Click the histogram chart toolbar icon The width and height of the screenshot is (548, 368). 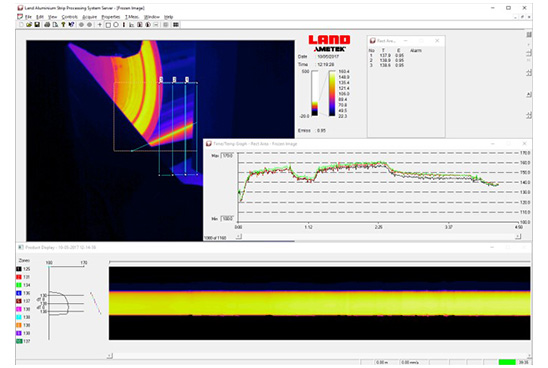coord(131,24)
